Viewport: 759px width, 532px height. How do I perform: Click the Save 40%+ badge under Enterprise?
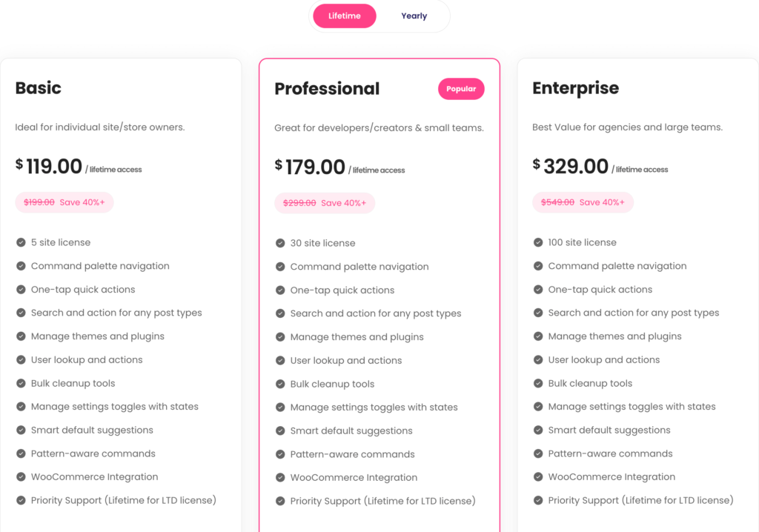pos(582,202)
